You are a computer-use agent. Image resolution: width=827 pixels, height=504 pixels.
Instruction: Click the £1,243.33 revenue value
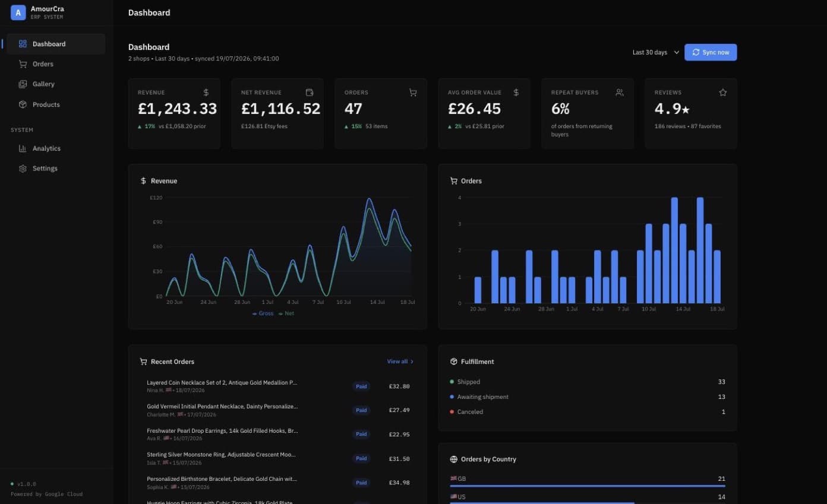(x=177, y=109)
